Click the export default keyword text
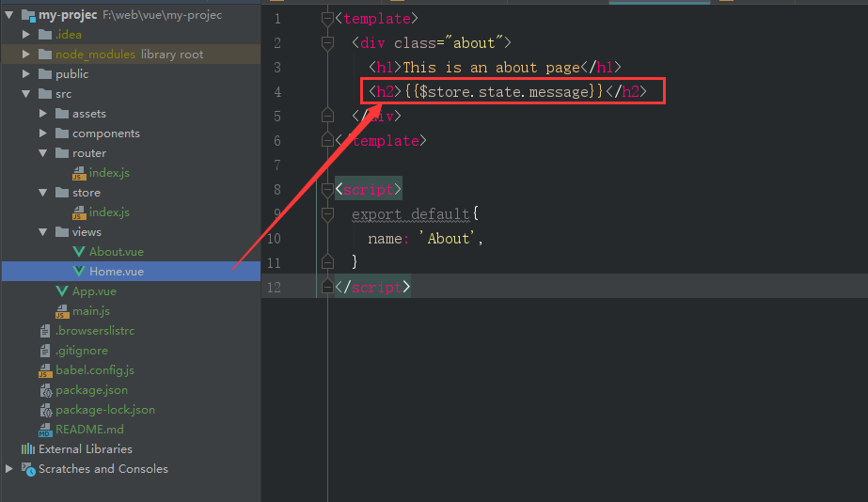 click(x=410, y=214)
